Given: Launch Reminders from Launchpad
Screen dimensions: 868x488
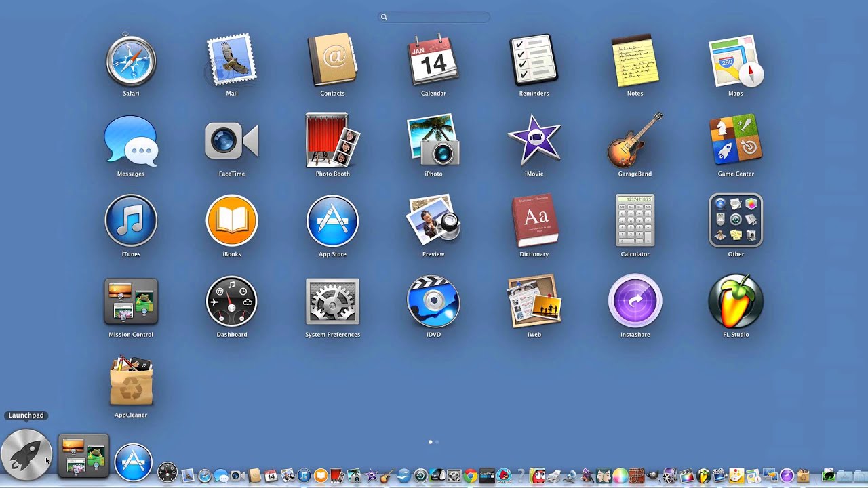Looking at the screenshot, I should coord(534,60).
